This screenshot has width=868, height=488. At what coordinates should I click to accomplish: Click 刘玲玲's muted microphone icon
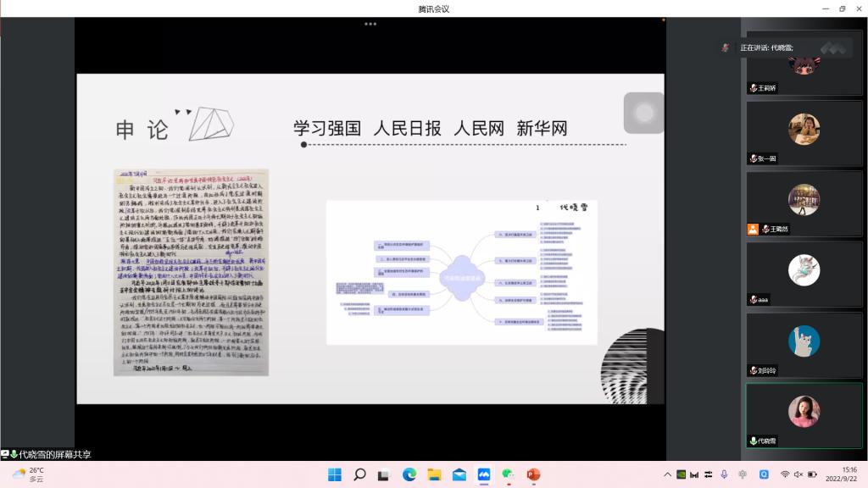click(753, 370)
